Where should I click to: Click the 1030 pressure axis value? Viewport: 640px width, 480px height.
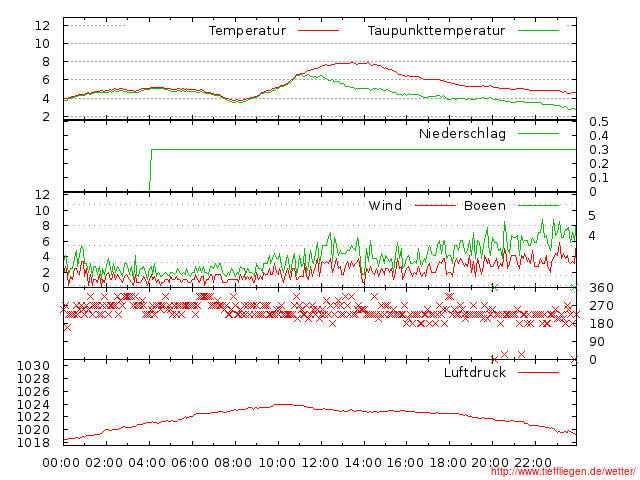[33, 366]
